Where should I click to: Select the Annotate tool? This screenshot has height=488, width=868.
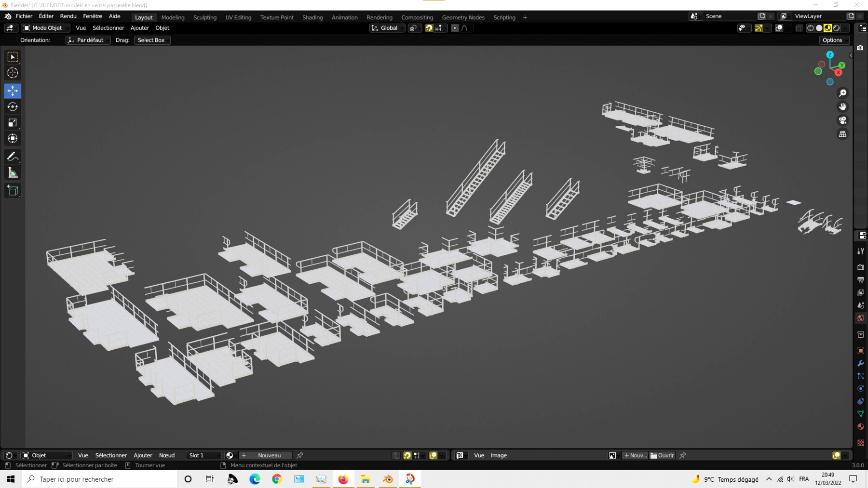[x=13, y=156]
